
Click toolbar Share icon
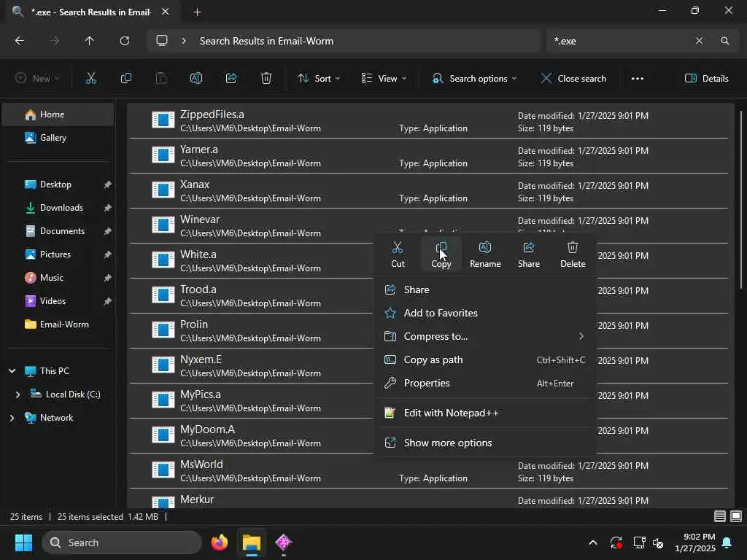pyautogui.click(x=231, y=79)
